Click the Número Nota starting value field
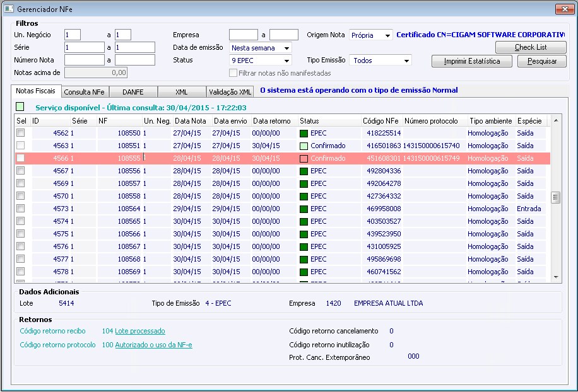578x392 pixels. [84, 60]
